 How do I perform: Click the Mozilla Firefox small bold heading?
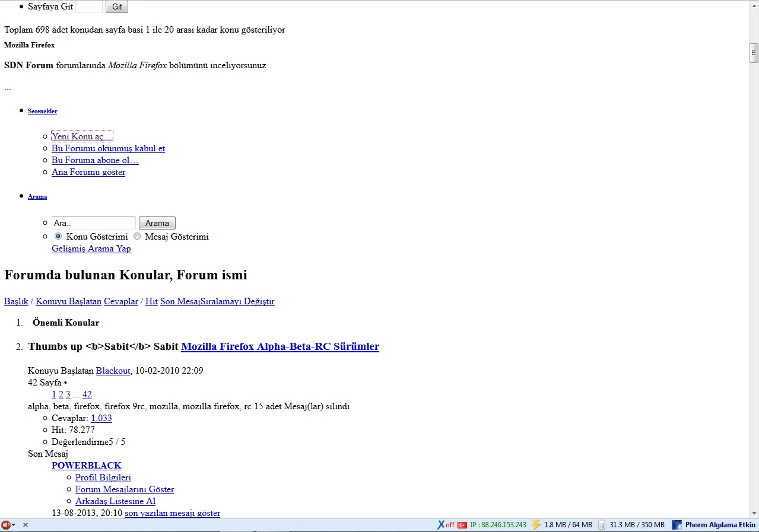coord(30,45)
